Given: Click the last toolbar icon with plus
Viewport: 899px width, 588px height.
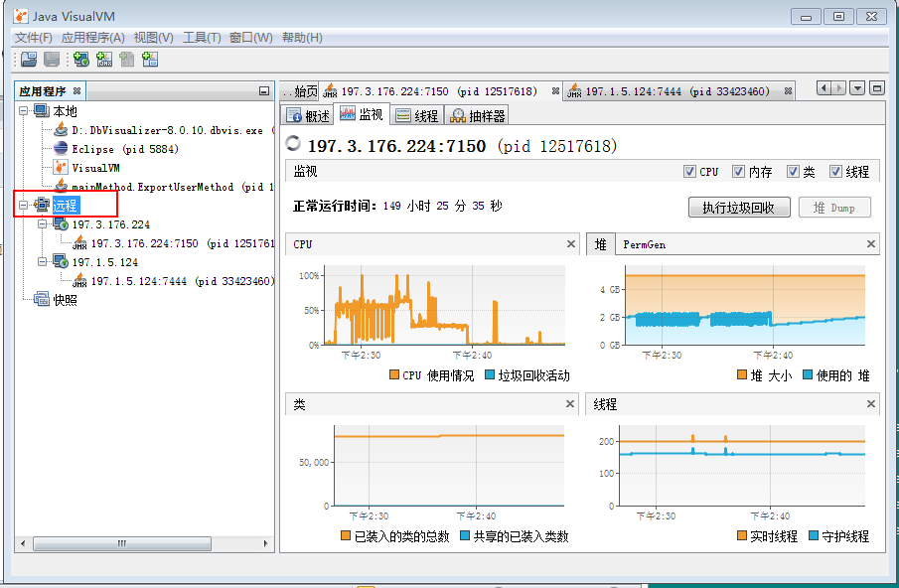Looking at the screenshot, I should click(150, 59).
